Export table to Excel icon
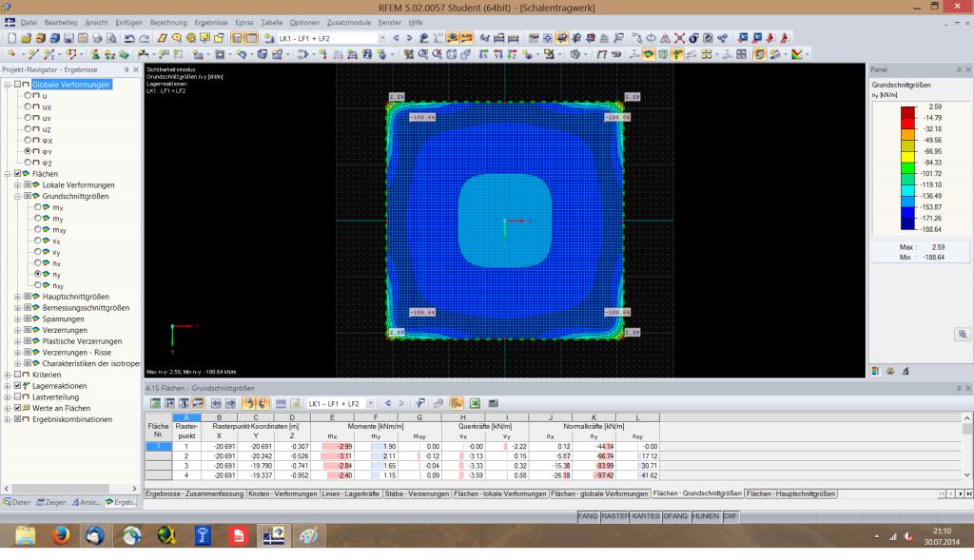 (476, 403)
